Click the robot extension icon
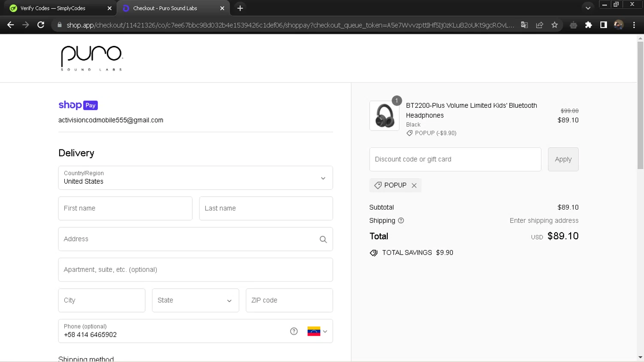Image resolution: width=644 pixels, height=362 pixels. (573, 25)
